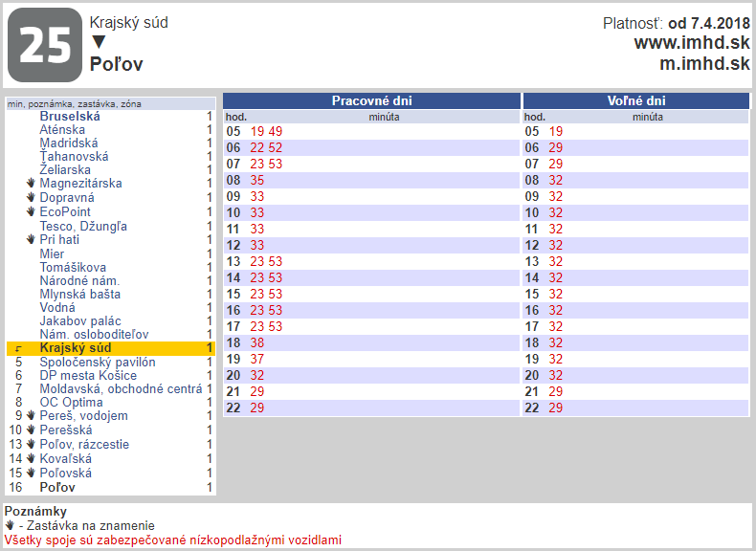Click the hand icon beside Kovaľská
The width and height of the screenshot is (756, 551).
click(31, 459)
